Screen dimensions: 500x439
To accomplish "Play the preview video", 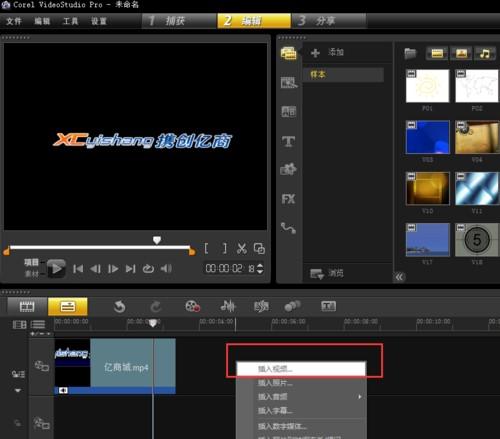I will 56,268.
